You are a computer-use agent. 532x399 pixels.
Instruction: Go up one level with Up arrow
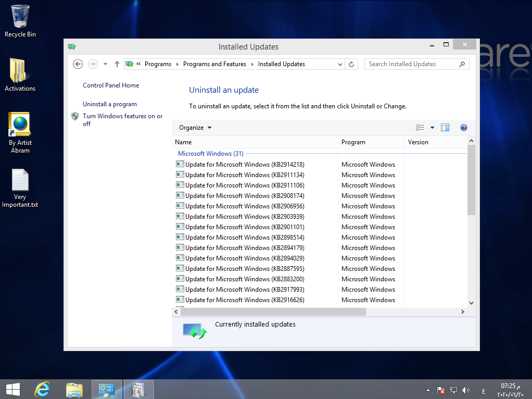click(x=117, y=64)
